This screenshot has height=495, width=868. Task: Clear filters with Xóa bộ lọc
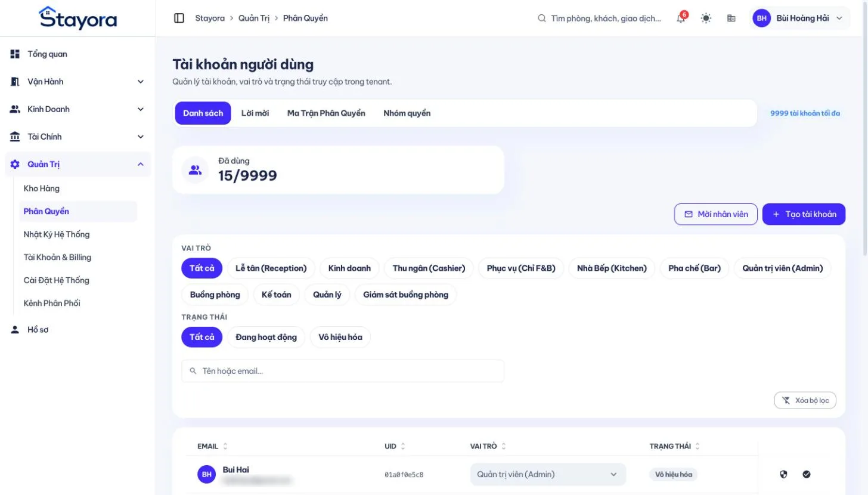click(x=805, y=400)
